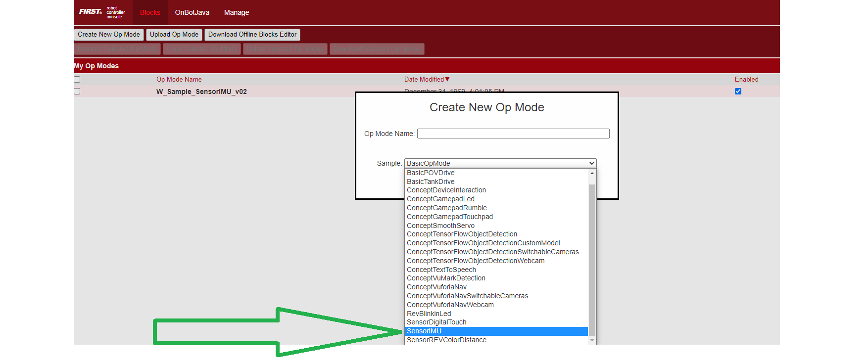Toggle the select-all op modes checkbox

[77, 79]
